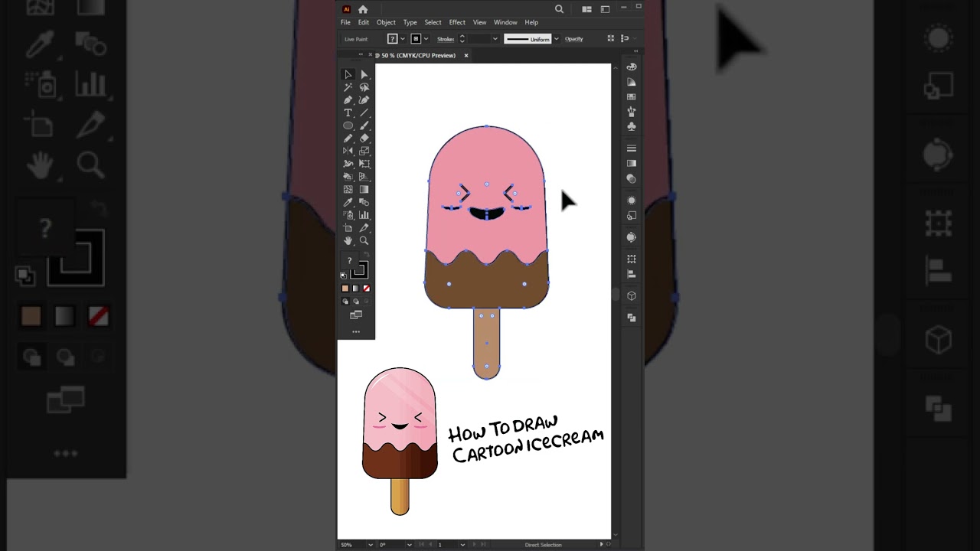Image resolution: width=980 pixels, height=551 pixels.
Task: Select the Type tool
Action: 348,112
